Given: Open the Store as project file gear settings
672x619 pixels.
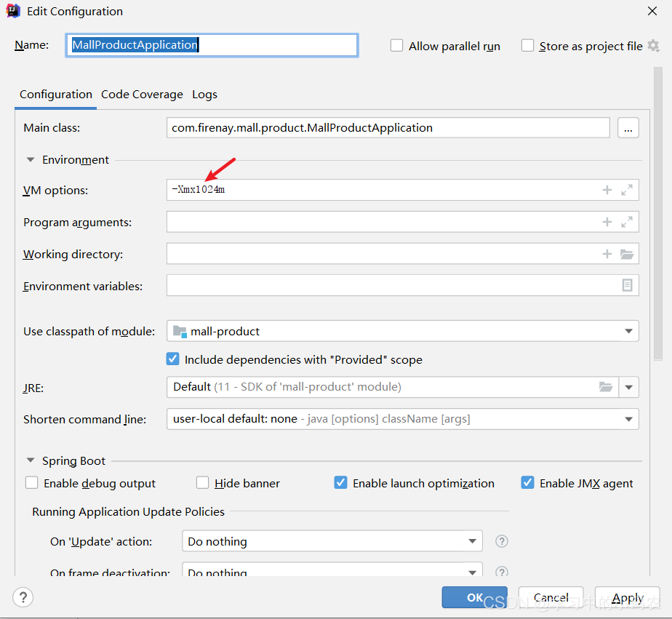Looking at the screenshot, I should (653, 45).
